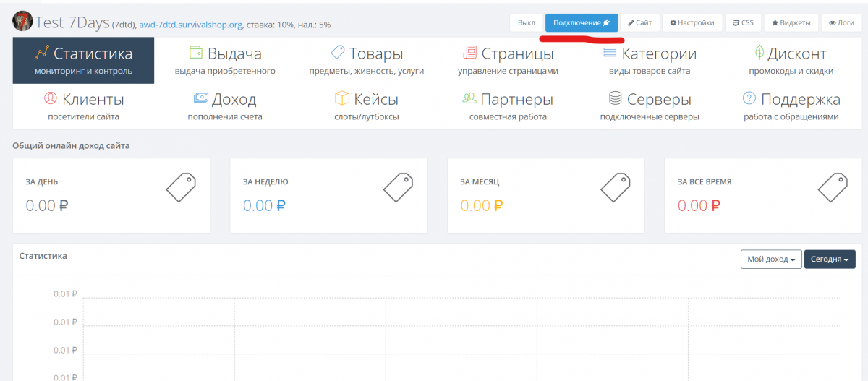Click the Выдача wallet icon
Image resolution: width=868 pixels, height=381 pixels.
(195, 53)
